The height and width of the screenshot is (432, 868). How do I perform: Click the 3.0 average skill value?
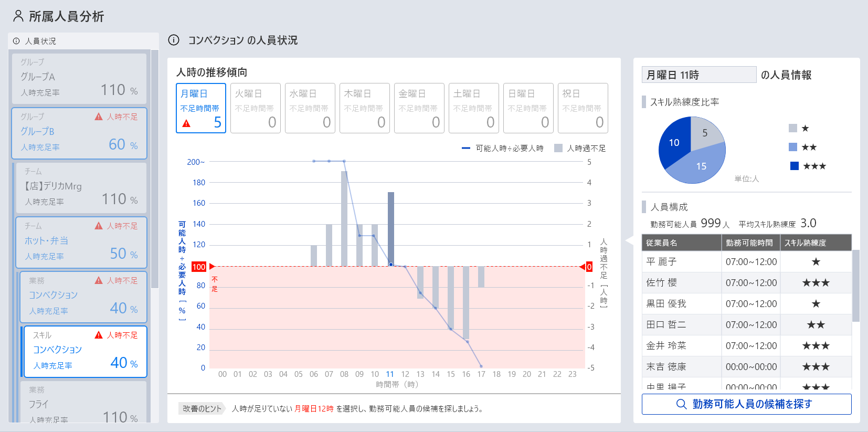808,223
